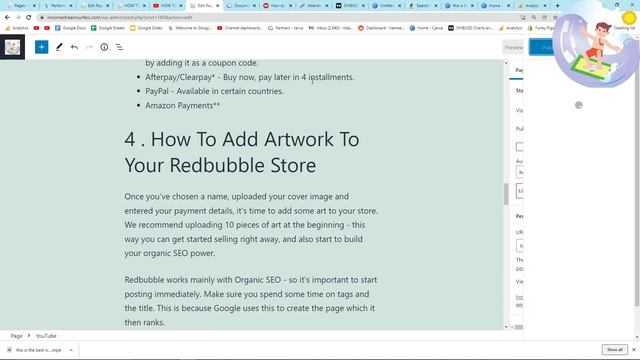Click the Amazon Payments list item
Screen dimensions: 640x360
click(x=182, y=105)
